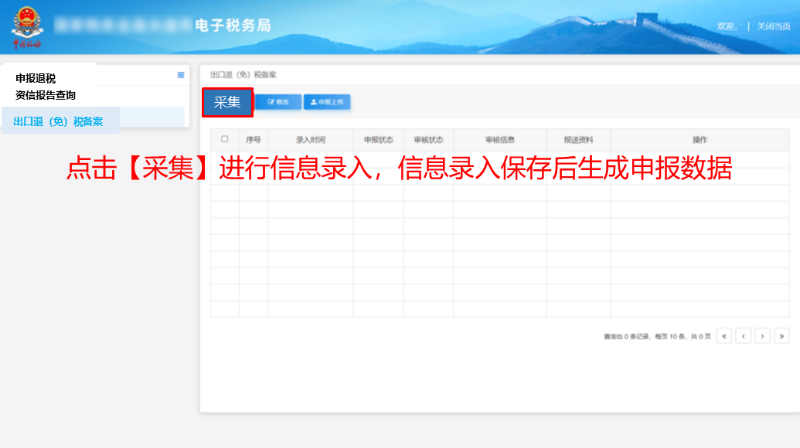Screen dimensions: 800x448
Task: Click the 修改 edit button
Action: [278, 102]
